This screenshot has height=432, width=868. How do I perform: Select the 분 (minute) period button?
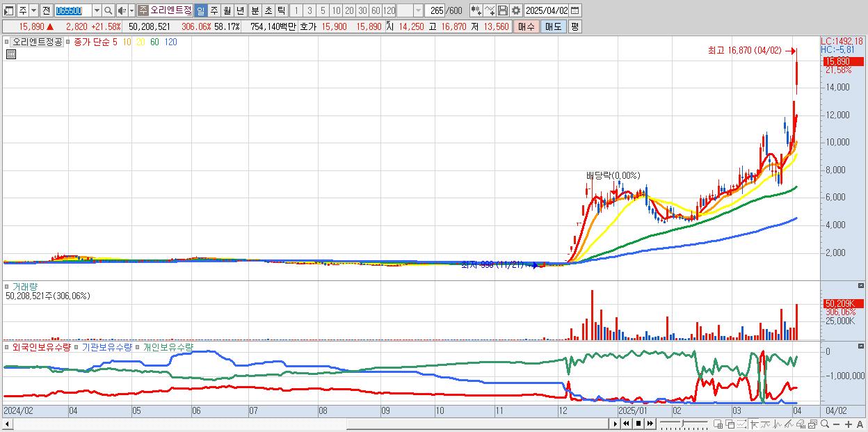pos(255,10)
